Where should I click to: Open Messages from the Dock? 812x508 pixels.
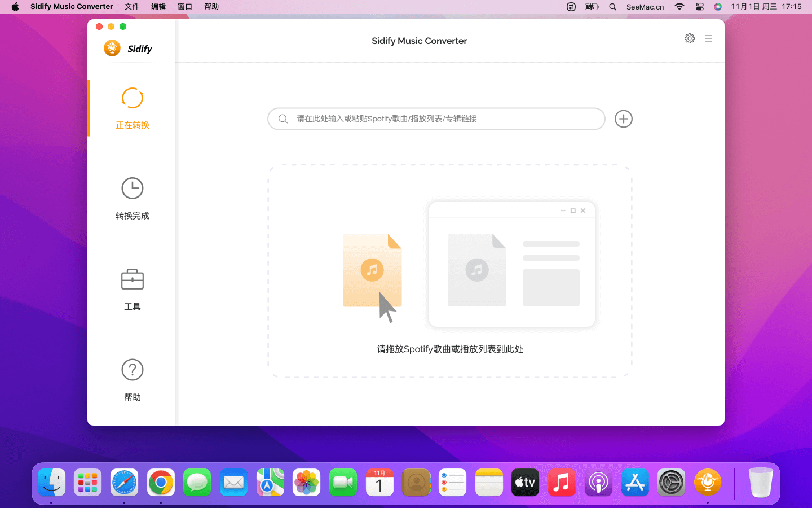[x=197, y=483]
